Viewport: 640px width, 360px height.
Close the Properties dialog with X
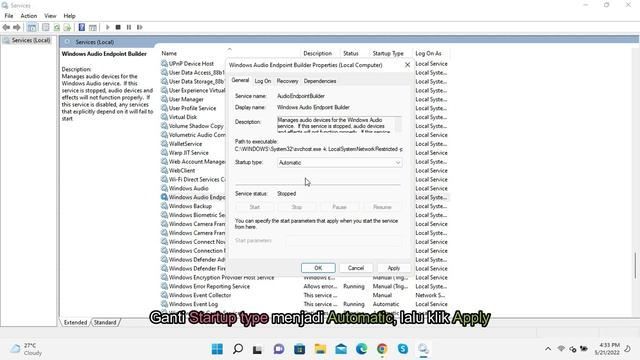[407, 65]
